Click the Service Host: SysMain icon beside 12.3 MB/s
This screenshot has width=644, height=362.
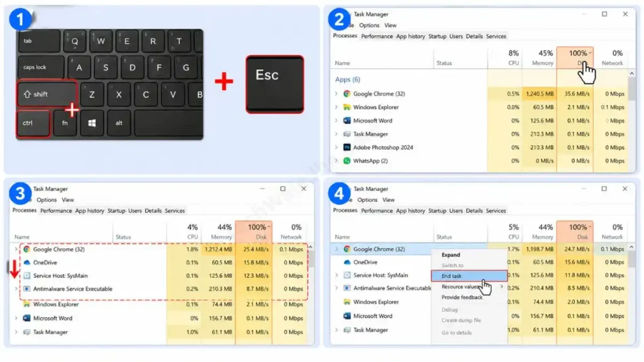click(x=26, y=276)
